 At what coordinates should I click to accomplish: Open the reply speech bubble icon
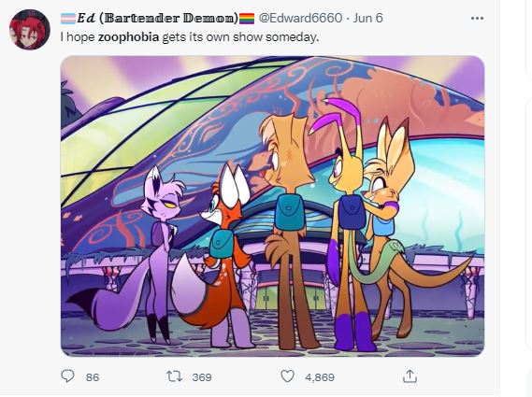[x=67, y=376]
